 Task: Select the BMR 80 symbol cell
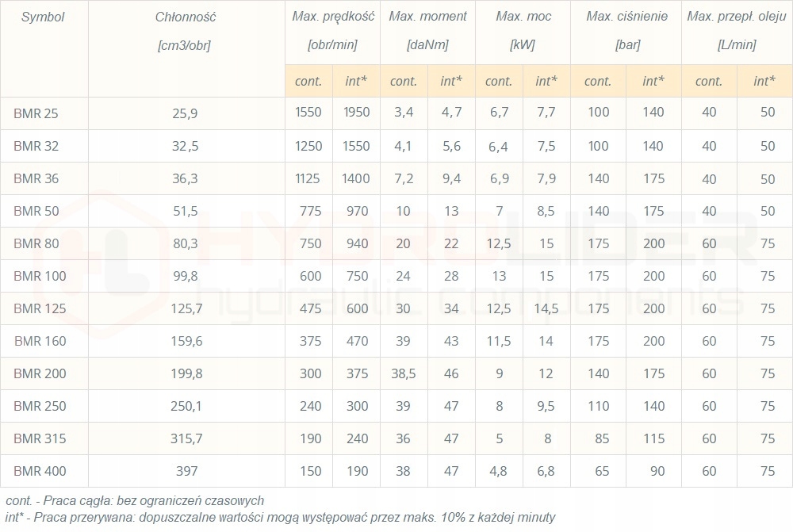point(36,243)
